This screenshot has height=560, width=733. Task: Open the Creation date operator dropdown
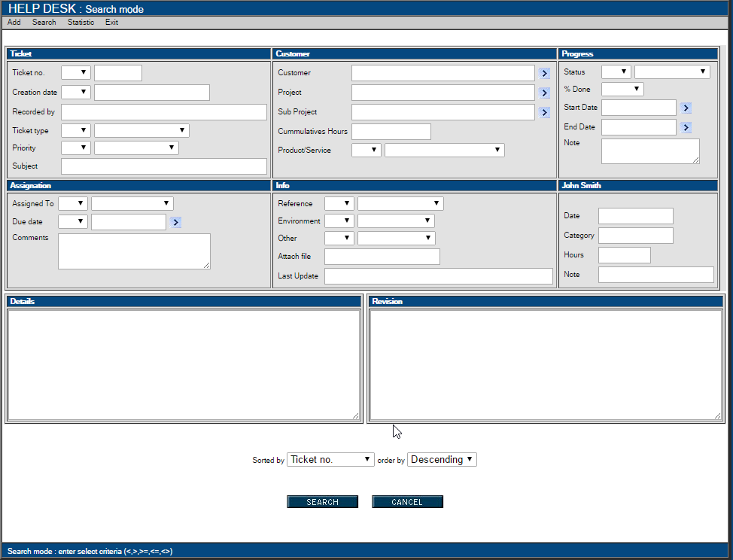pos(76,92)
